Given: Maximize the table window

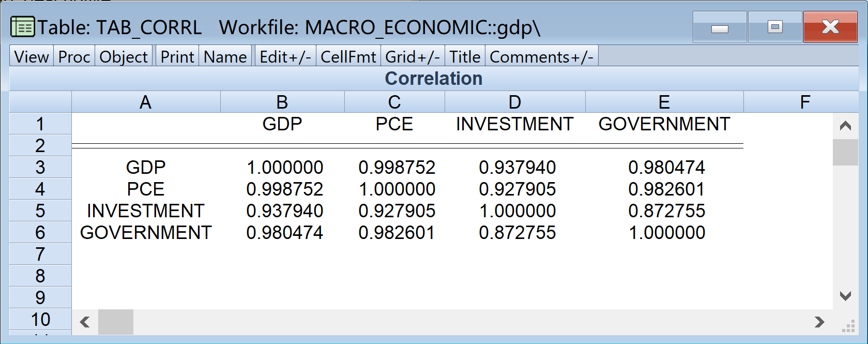Looking at the screenshot, I should (x=774, y=27).
